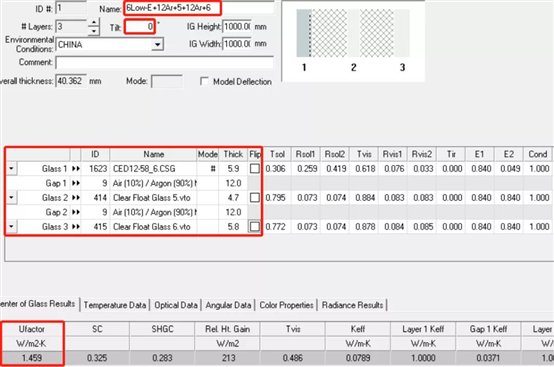554x367 pixels.
Task: Click the Tilt angle field
Action: (140, 26)
